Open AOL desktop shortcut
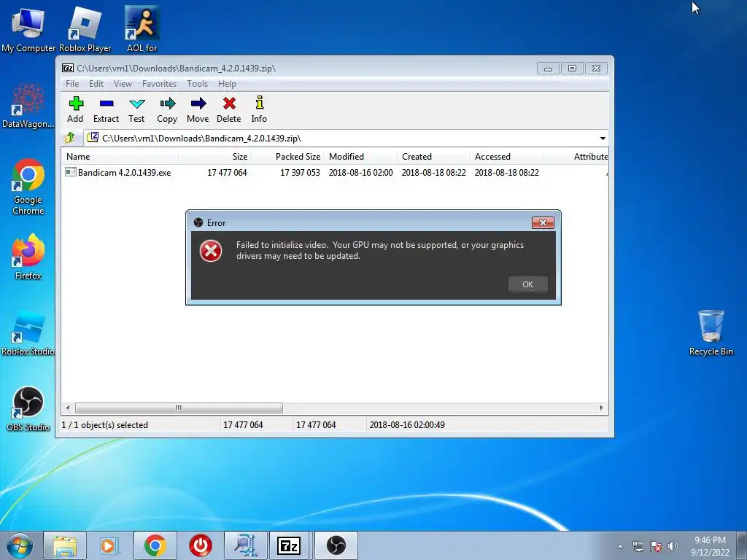 (x=142, y=29)
